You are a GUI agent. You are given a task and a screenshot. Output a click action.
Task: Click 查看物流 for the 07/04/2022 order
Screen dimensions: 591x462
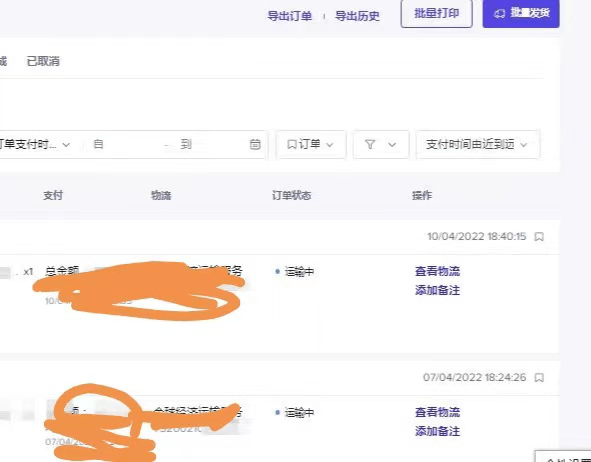(x=437, y=412)
